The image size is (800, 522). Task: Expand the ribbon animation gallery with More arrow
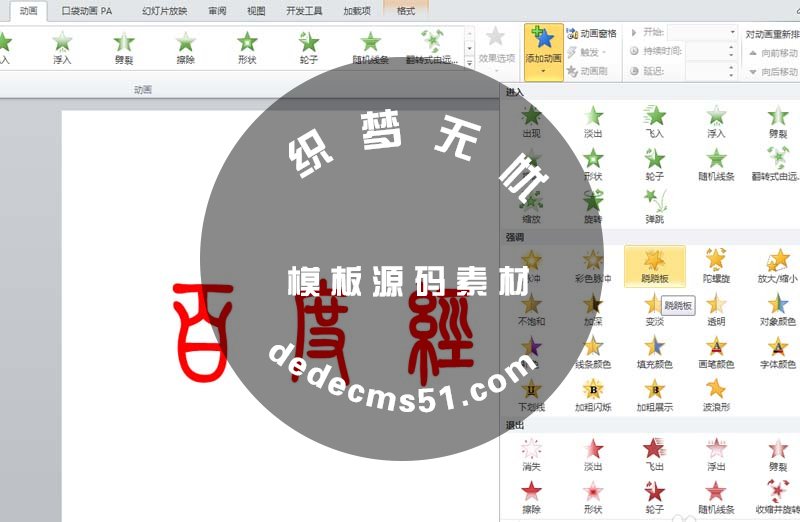click(469, 63)
